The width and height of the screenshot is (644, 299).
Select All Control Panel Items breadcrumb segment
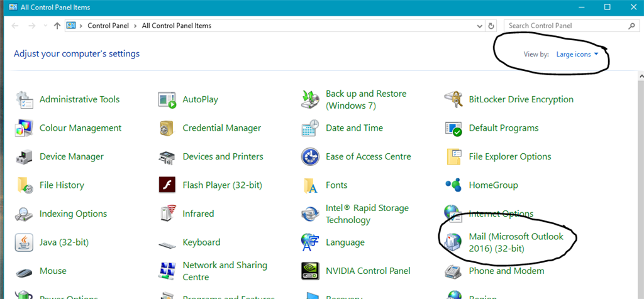[x=177, y=25]
